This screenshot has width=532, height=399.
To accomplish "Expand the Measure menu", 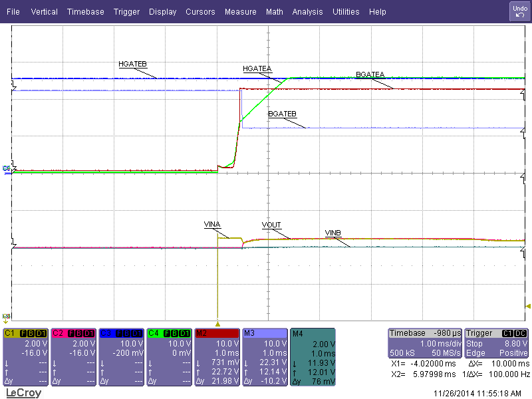I will point(240,12).
